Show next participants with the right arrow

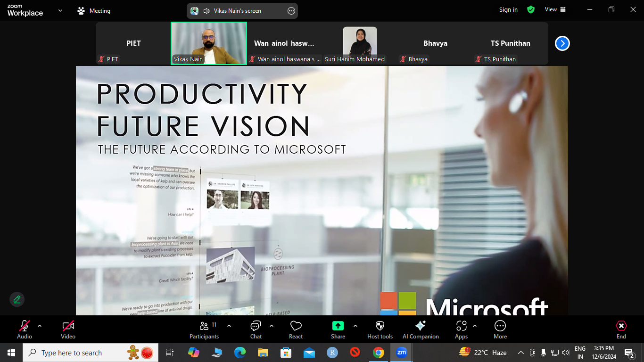click(562, 43)
